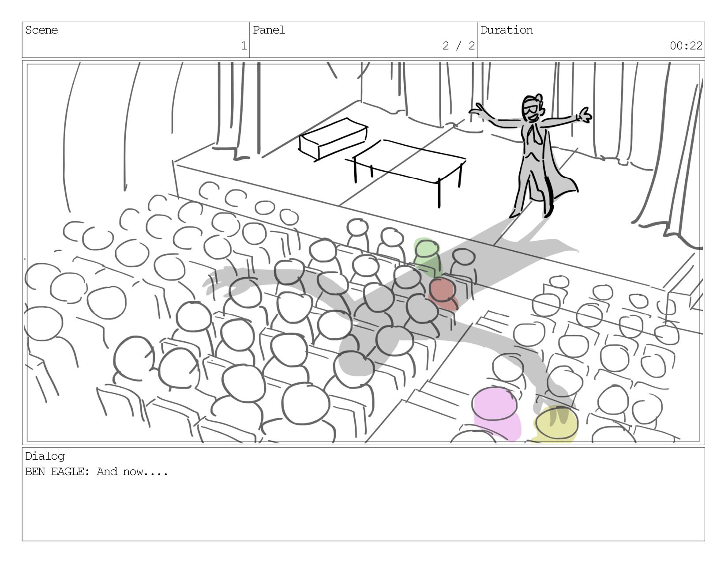Click the scene number '1'
Image resolution: width=728 pixels, height=563 pixels.
coord(244,45)
